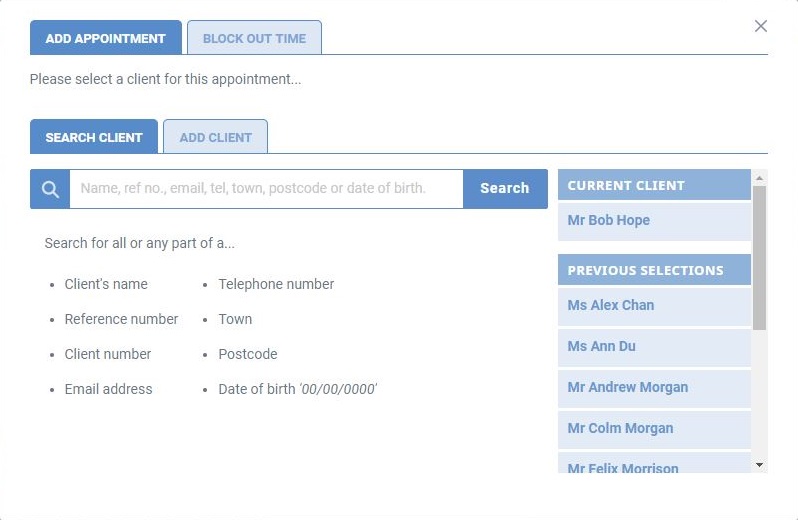The width and height of the screenshot is (798, 520).
Task: Select Mr Colm Morgan from previous selections
Action: pyautogui.click(x=654, y=430)
